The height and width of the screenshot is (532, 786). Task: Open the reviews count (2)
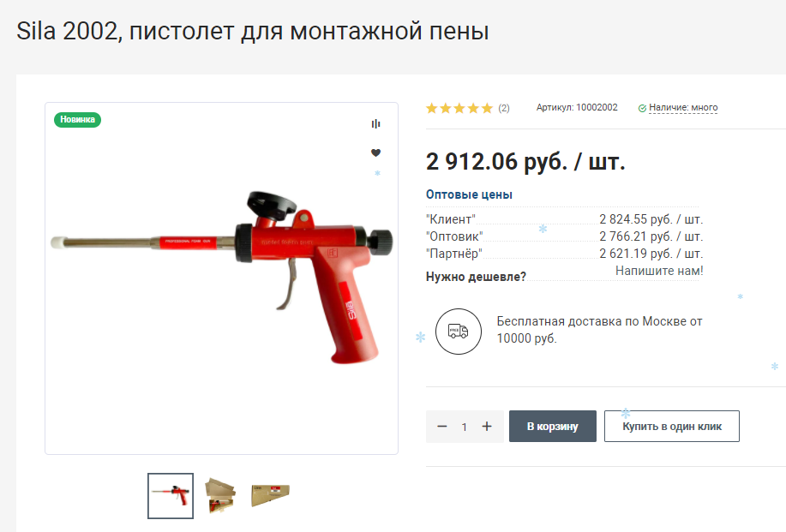tap(504, 108)
